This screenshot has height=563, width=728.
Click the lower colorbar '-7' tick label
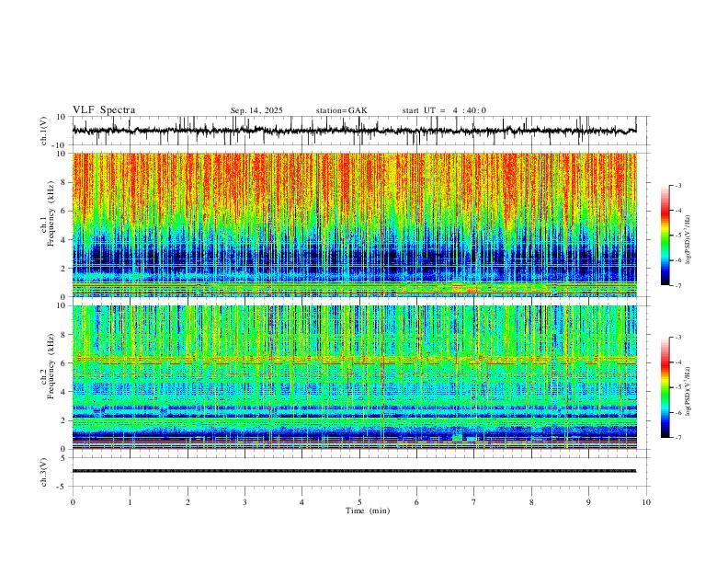click(x=677, y=438)
